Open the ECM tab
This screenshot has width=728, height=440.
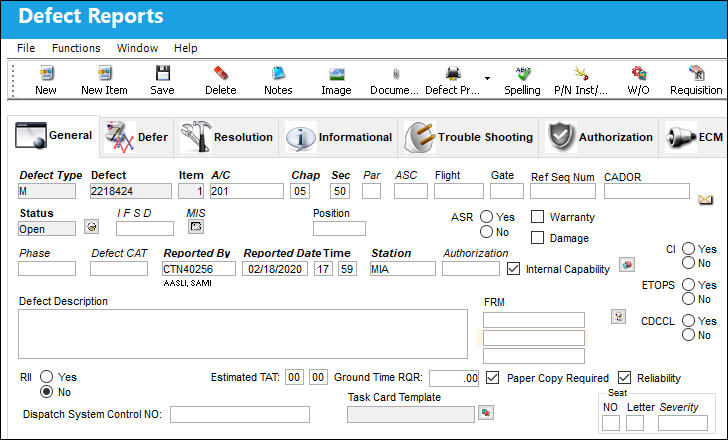(x=694, y=137)
